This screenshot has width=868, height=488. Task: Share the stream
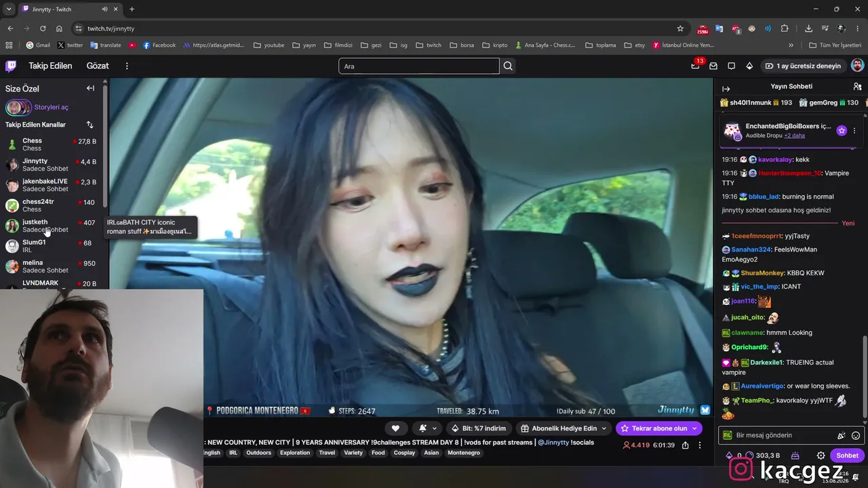point(685,445)
